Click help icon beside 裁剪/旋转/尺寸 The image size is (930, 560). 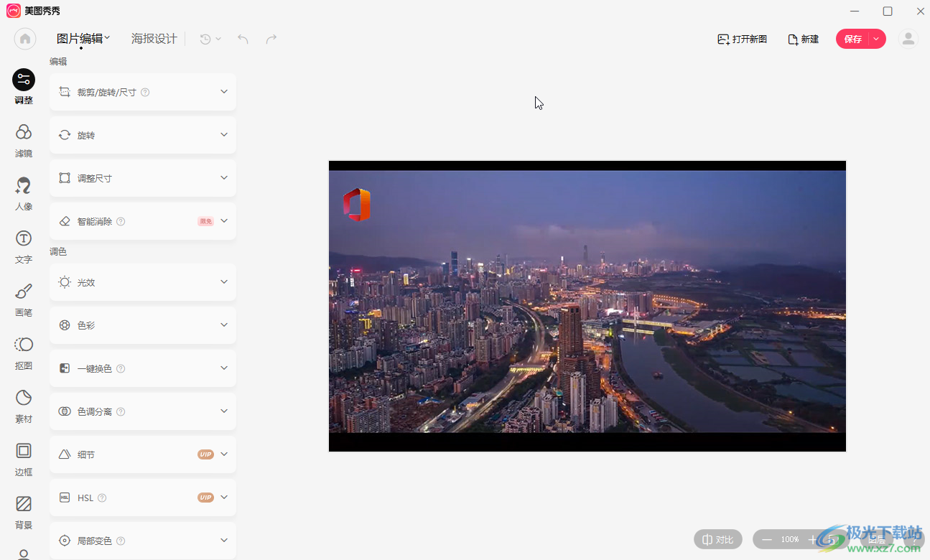click(x=145, y=93)
